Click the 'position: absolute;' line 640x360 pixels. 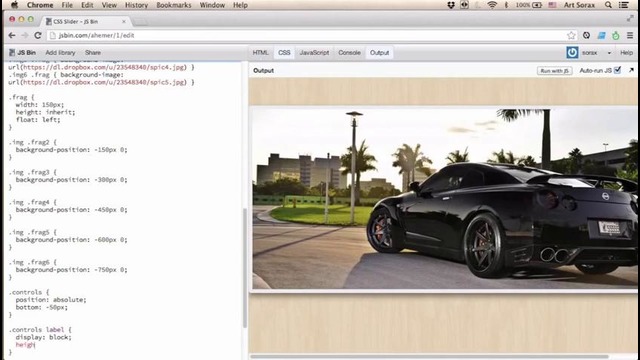click(51, 300)
